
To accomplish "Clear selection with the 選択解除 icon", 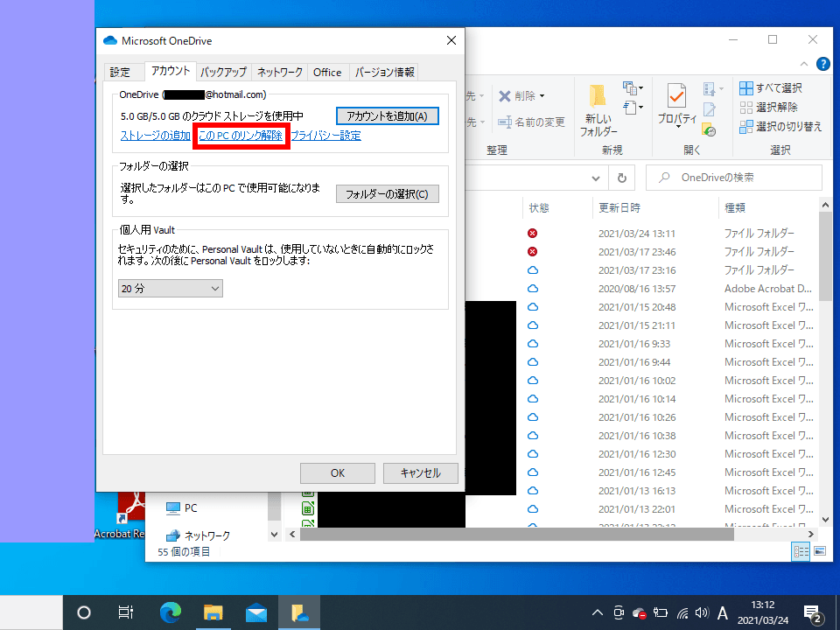I will point(773,107).
